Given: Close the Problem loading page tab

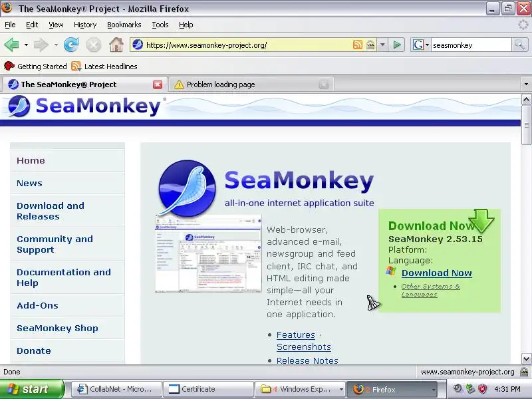Looking at the screenshot, I should [x=324, y=84].
